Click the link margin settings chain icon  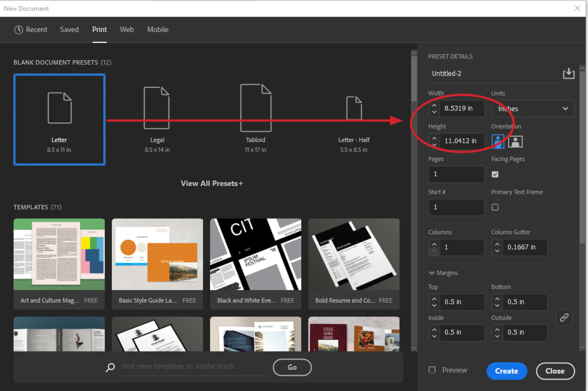point(564,317)
